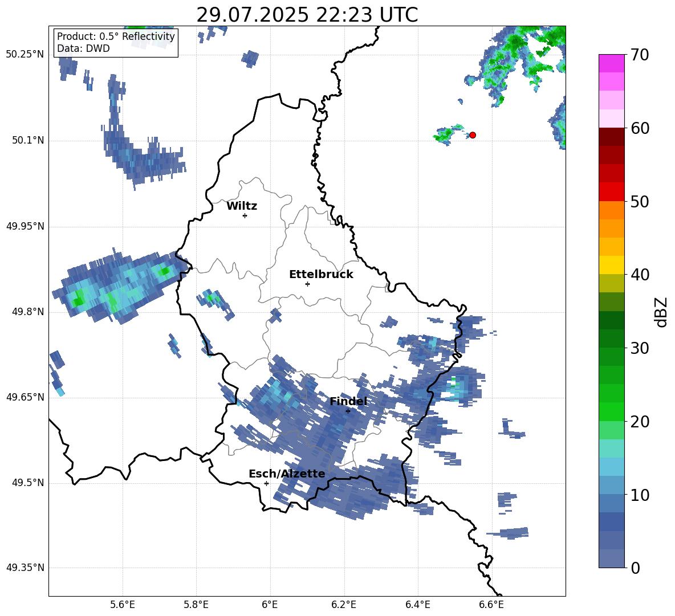This screenshot has width=675, height=616.
Task: Click the 49.65°N latitude label
Action: (25, 397)
